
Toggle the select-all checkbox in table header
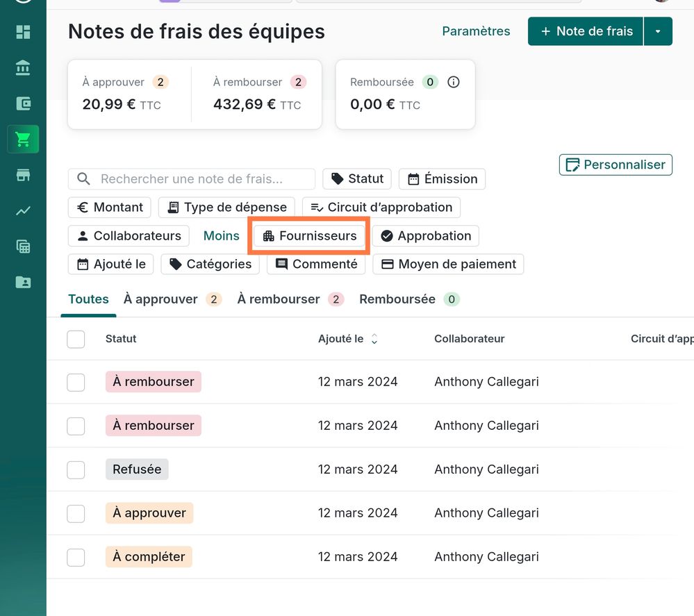pyautogui.click(x=76, y=339)
